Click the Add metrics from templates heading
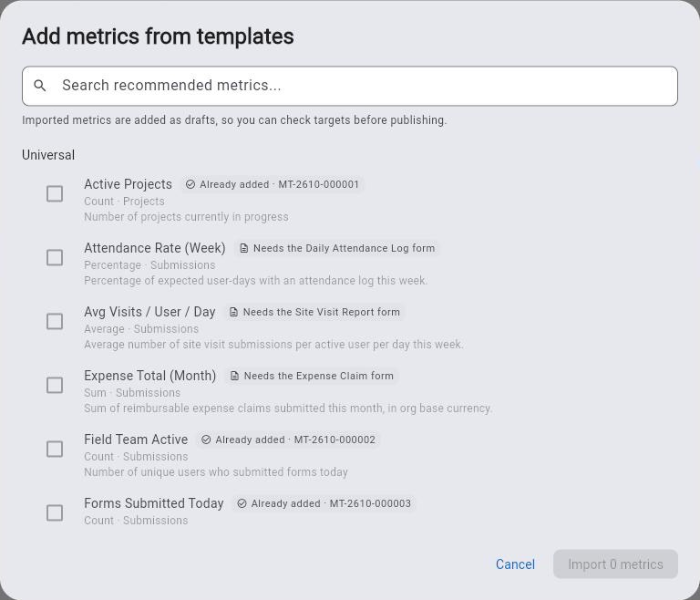This screenshot has width=700, height=600. pyautogui.click(x=158, y=36)
